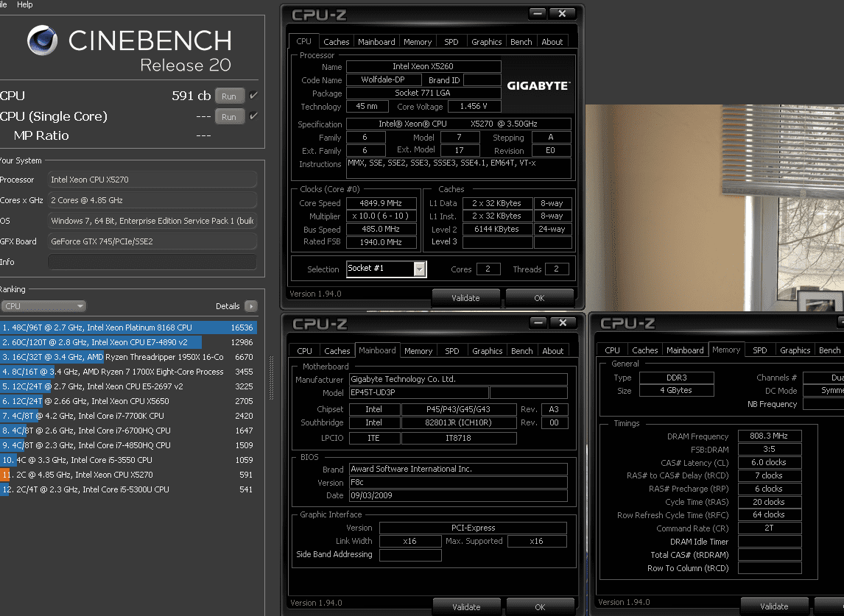Click the BIOS version F8c field
Screen dimensions: 844x616
pos(458,482)
